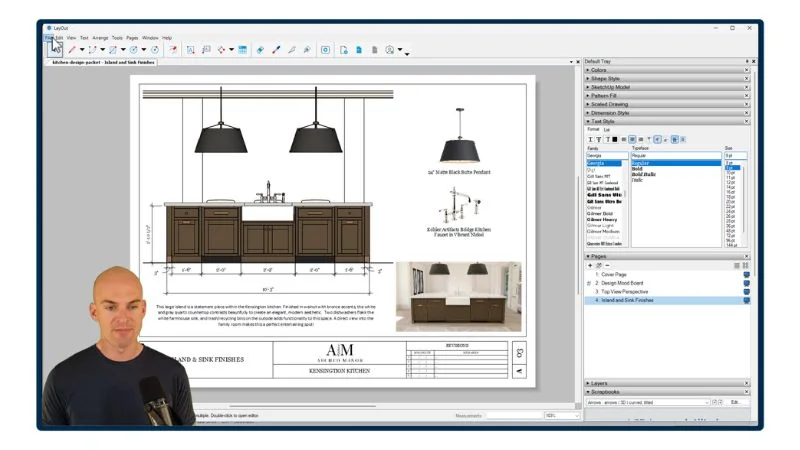Switch to the List tab in Text Style
The height and width of the screenshot is (450, 800).
607,130
